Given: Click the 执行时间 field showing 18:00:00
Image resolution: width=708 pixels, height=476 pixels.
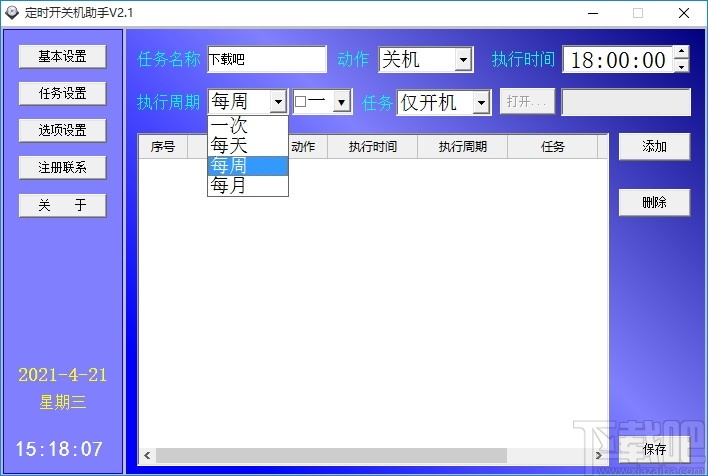Looking at the screenshot, I should pos(619,59).
